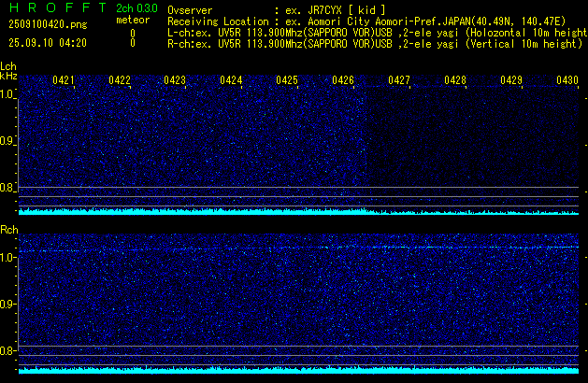Click the Rch cyan power level strip
The width and height of the screenshot is (588, 383).
(x=298, y=370)
